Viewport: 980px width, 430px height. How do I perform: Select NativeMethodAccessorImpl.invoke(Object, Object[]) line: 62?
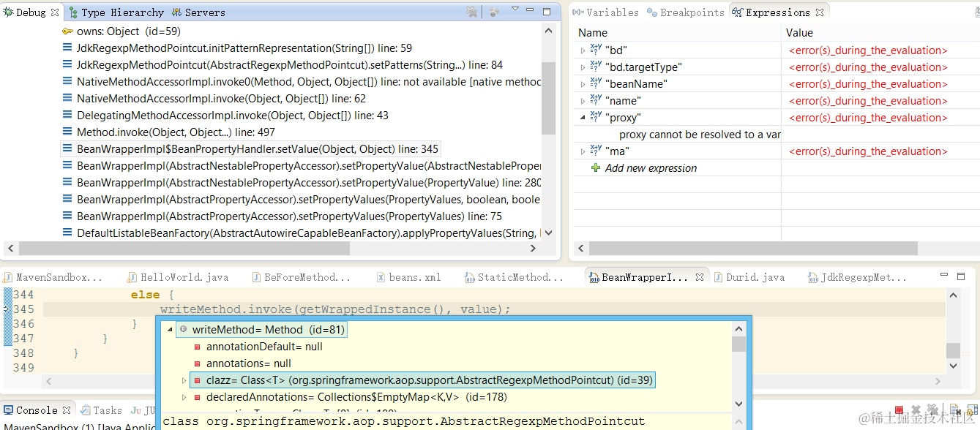(221, 99)
